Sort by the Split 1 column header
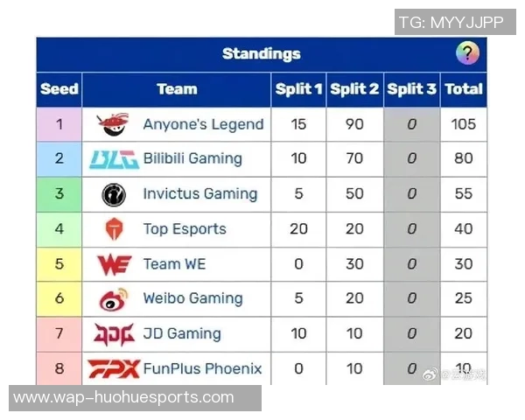525x420 pixels. (x=298, y=89)
